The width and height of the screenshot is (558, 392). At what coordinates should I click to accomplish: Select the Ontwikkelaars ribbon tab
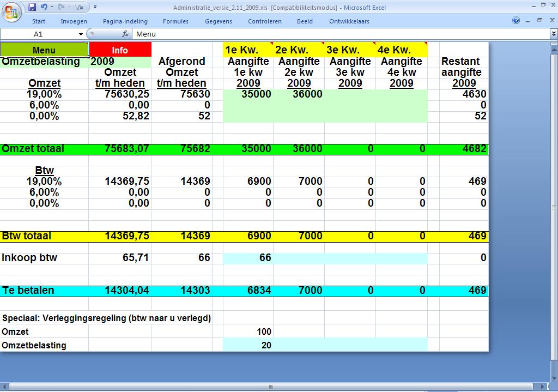349,21
